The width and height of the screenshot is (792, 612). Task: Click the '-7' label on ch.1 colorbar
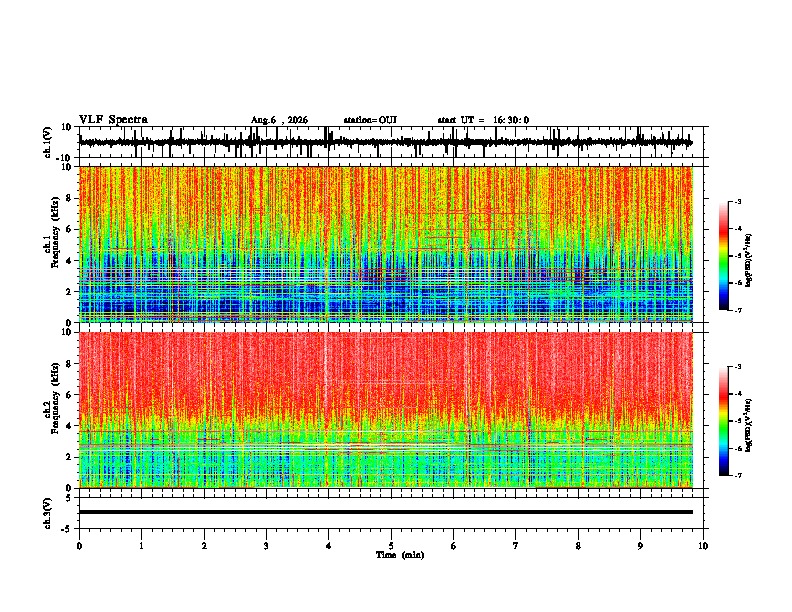coord(737,310)
